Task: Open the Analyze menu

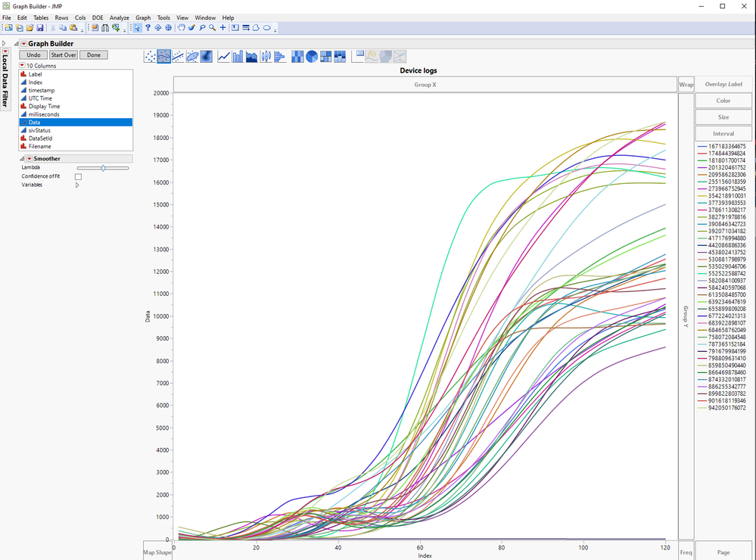Action: [x=119, y=17]
